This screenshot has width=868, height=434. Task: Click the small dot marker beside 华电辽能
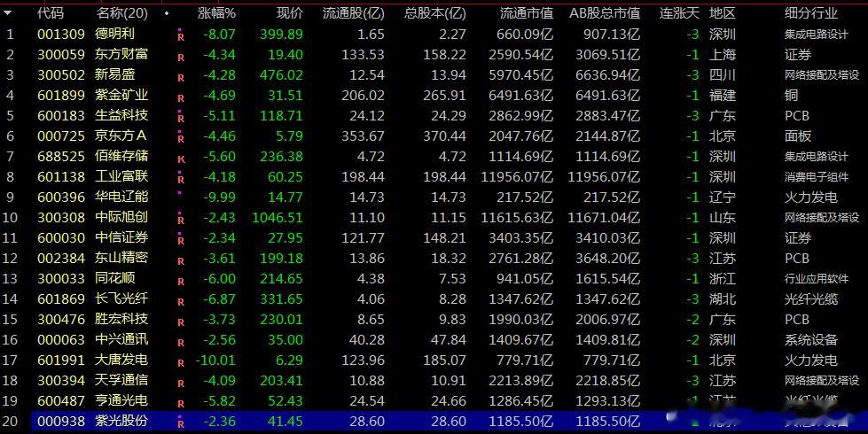click(x=179, y=193)
